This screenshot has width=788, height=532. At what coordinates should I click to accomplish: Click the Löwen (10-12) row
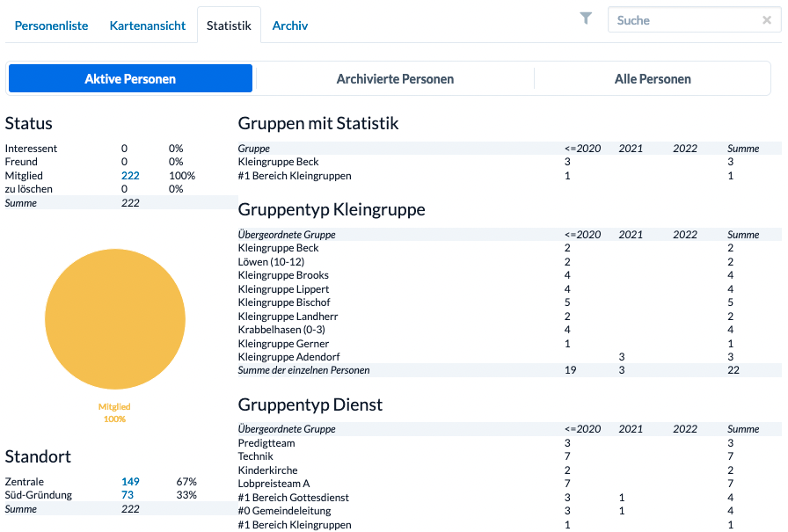click(509, 262)
